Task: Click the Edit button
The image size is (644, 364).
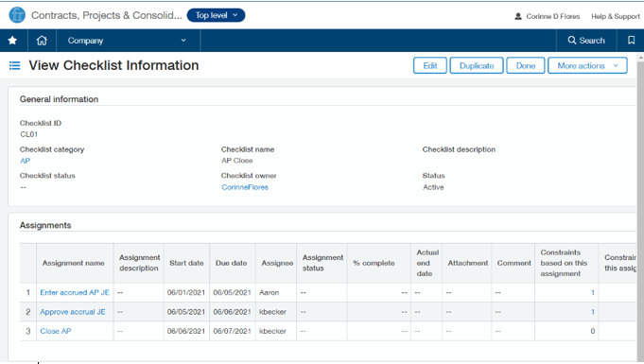Action: pos(430,66)
